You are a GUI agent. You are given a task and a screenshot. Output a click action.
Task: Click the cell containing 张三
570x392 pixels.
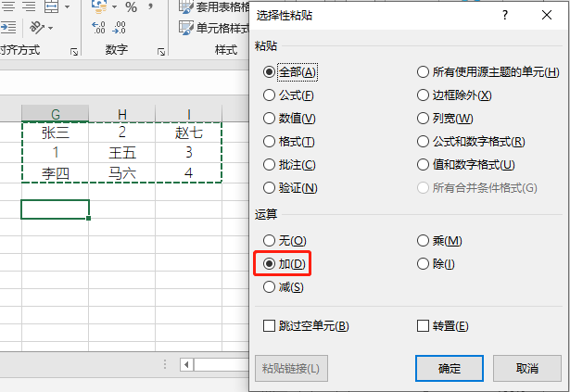point(56,133)
